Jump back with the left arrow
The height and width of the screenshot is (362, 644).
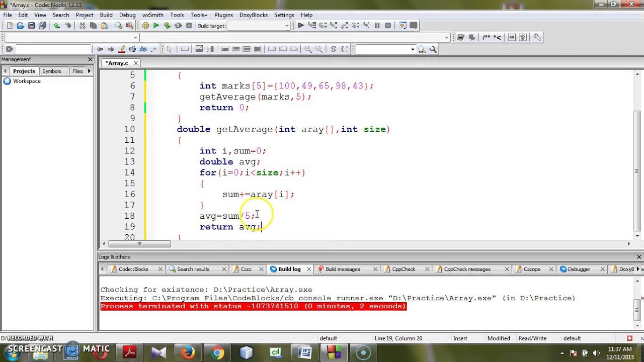click(100, 49)
